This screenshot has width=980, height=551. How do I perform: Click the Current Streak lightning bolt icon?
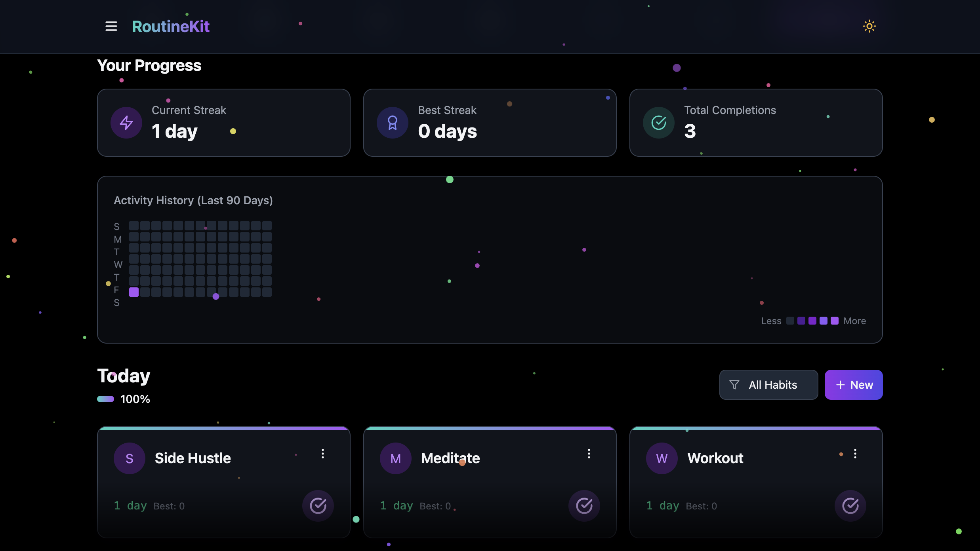point(126,123)
